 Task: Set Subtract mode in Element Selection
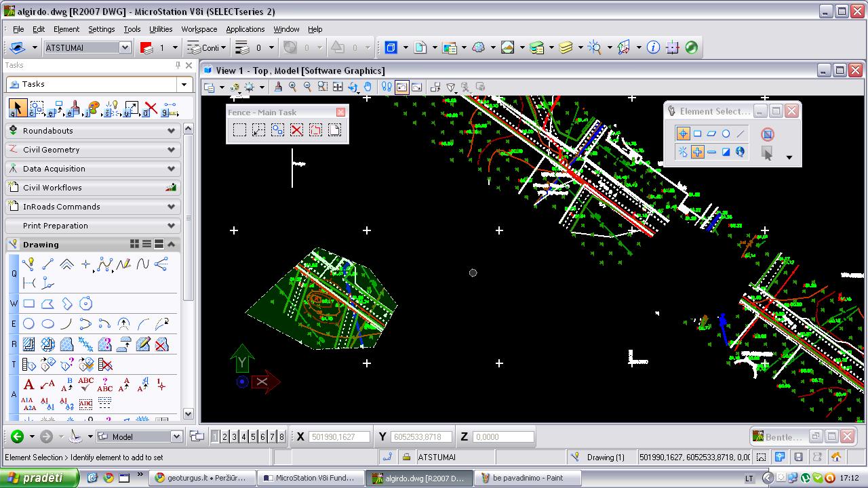click(x=711, y=152)
